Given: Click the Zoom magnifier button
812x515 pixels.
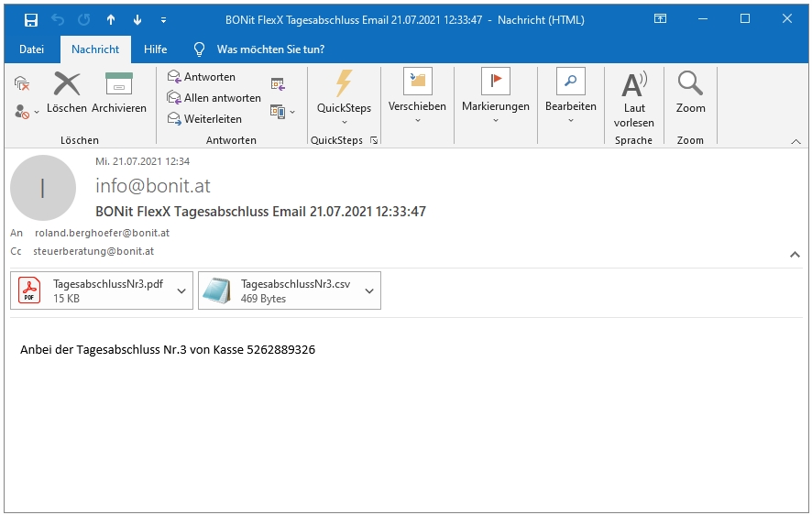Looking at the screenshot, I should point(690,93).
